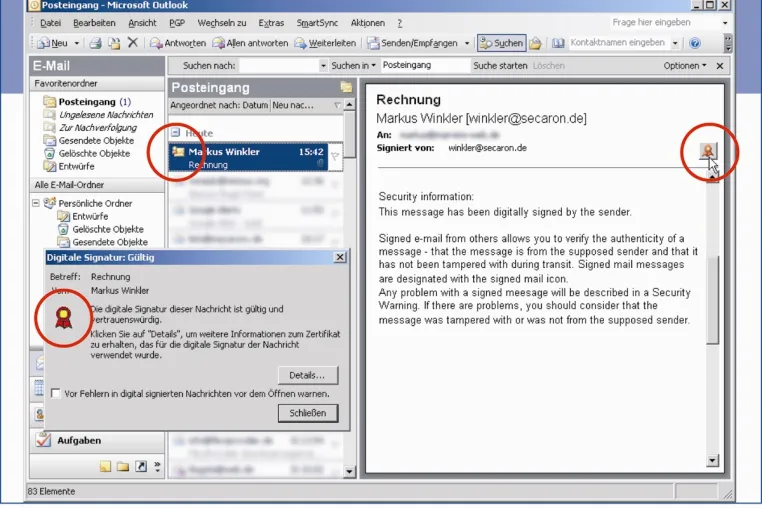Toggle the Suchen search button
The height and width of the screenshot is (508, 762).
501,43
